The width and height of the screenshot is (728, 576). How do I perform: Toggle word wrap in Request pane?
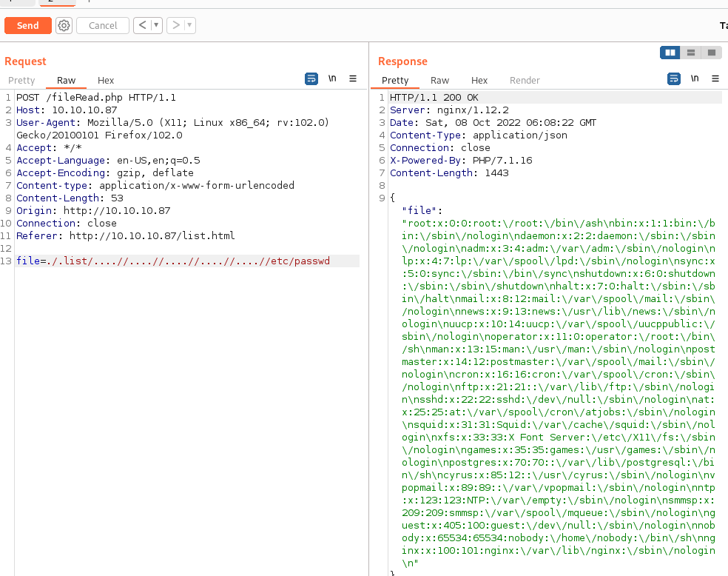(x=311, y=79)
